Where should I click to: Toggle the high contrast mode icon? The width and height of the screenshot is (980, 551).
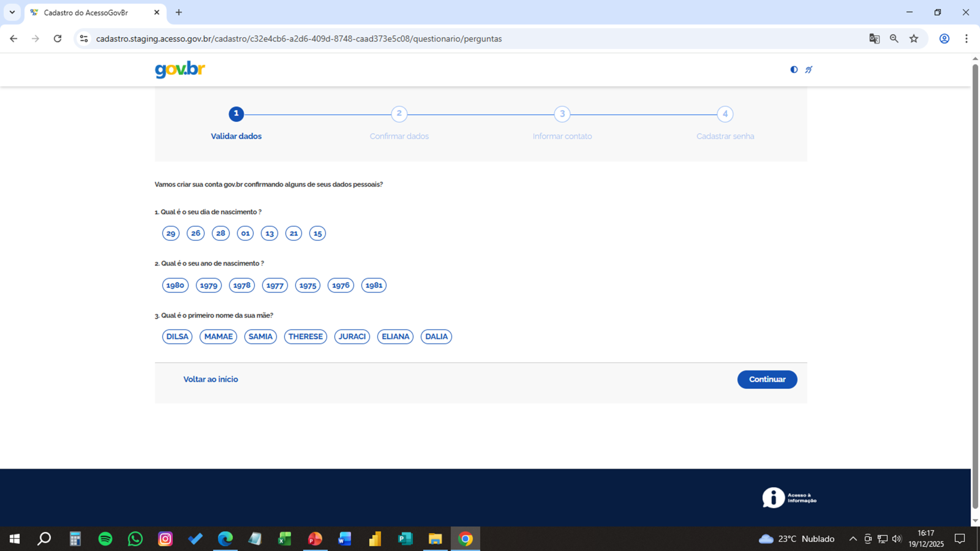[x=794, y=70]
